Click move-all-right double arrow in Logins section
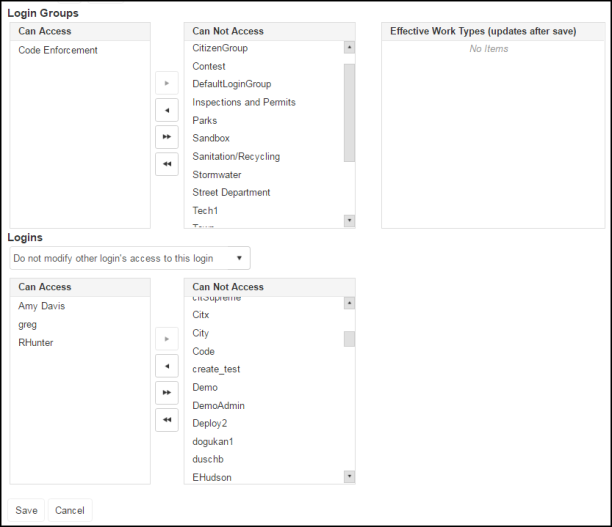 [x=167, y=393]
